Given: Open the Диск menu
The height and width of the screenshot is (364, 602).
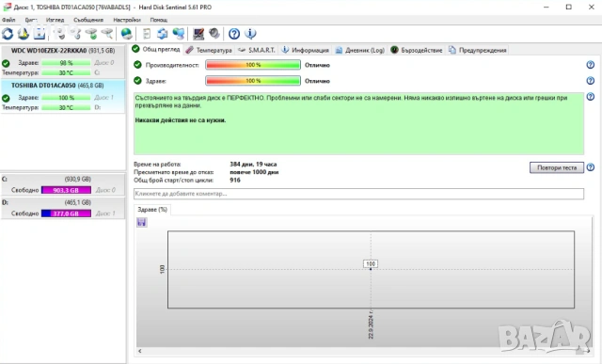Looking at the screenshot, I should (31, 20).
